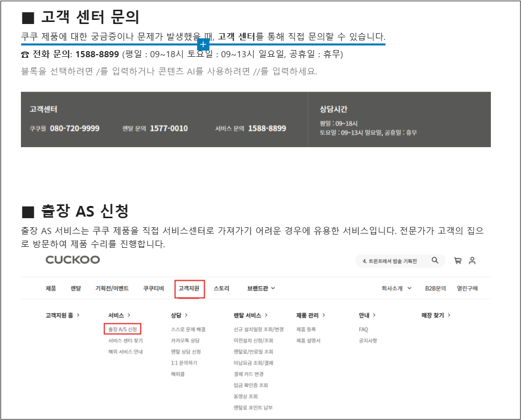This screenshot has width=521, height=420.
Task: Expand the 상담 category heading
Action: 179,315
